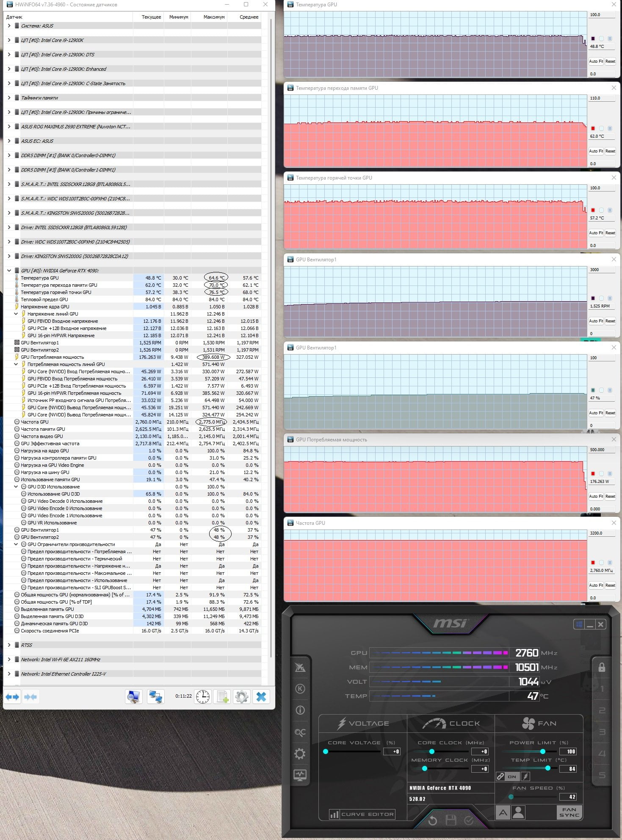The width and height of the screenshot is (622, 840).
Task: Open the information (i) icon in Afterburner
Action: 300,710
